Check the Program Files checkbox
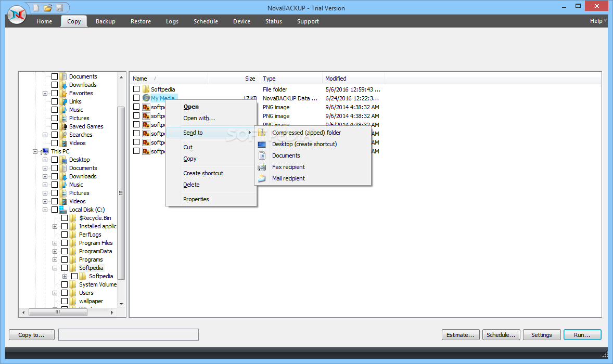 (65, 243)
